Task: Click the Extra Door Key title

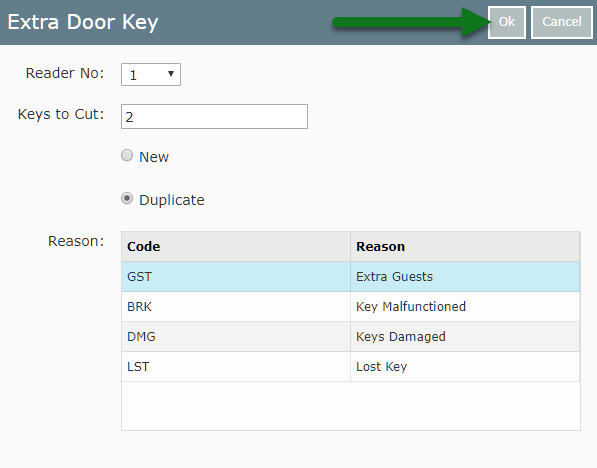Action: 83,22
